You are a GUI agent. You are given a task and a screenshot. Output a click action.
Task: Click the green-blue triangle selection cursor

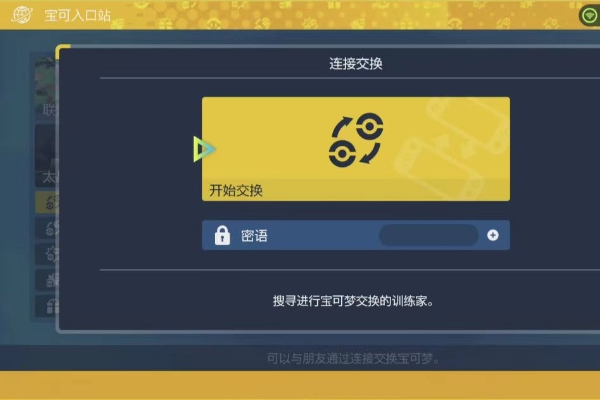click(x=205, y=149)
